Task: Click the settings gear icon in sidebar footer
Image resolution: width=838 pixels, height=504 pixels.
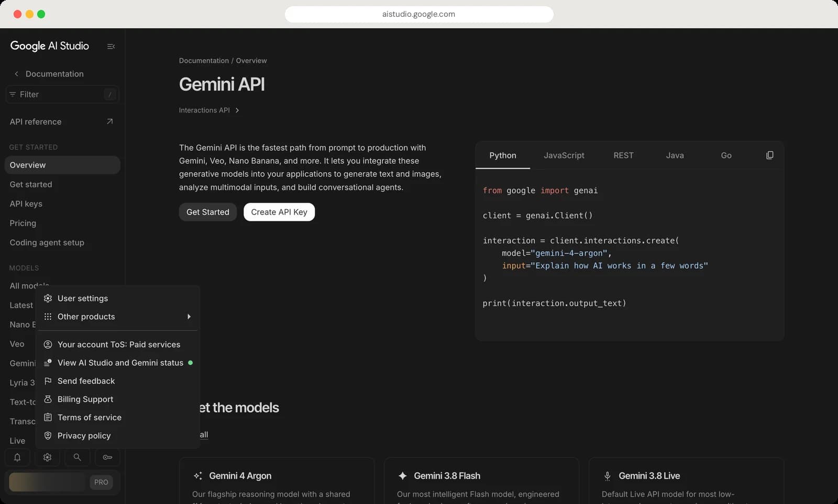Action: [x=47, y=457]
